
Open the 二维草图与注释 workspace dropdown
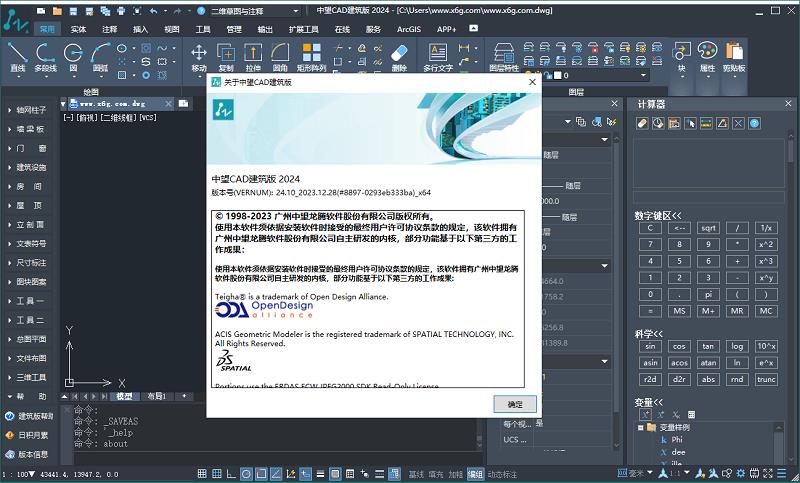[x=255, y=11]
